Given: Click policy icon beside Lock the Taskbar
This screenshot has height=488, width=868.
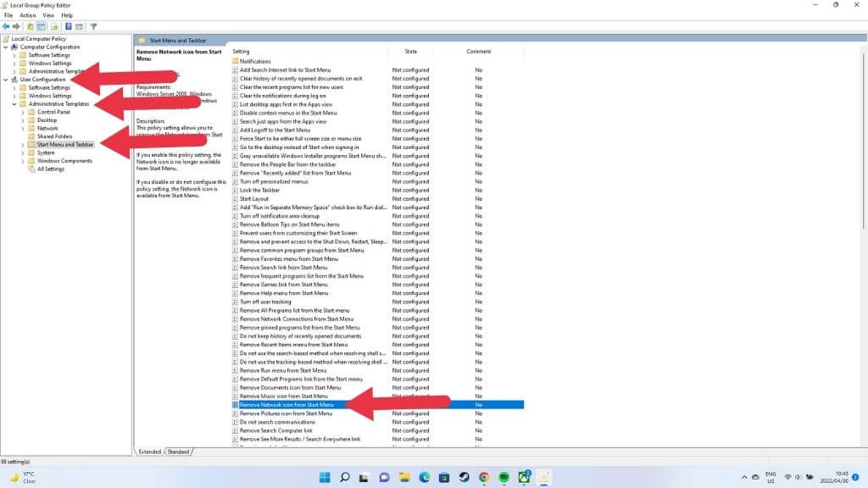Looking at the screenshot, I should (235, 191).
